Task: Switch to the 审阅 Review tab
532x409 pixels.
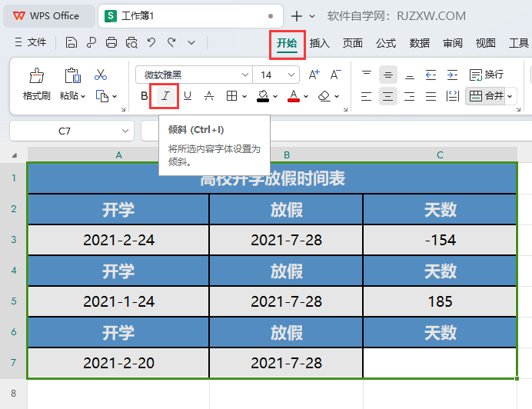Action: click(x=453, y=43)
